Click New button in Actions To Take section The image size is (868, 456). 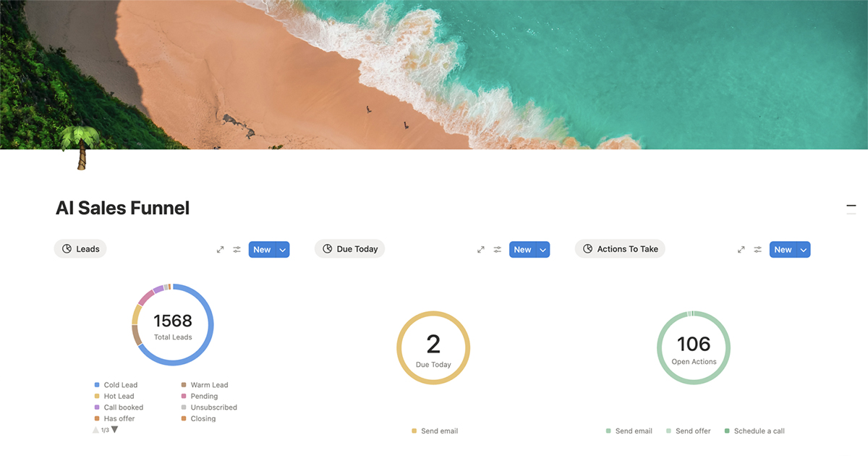(x=783, y=250)
